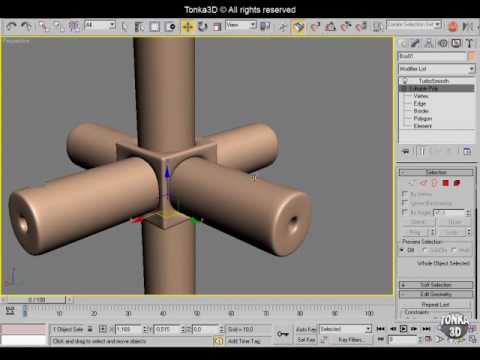Toggle the TurboSmooth light bulb icon

coord(405,81)
